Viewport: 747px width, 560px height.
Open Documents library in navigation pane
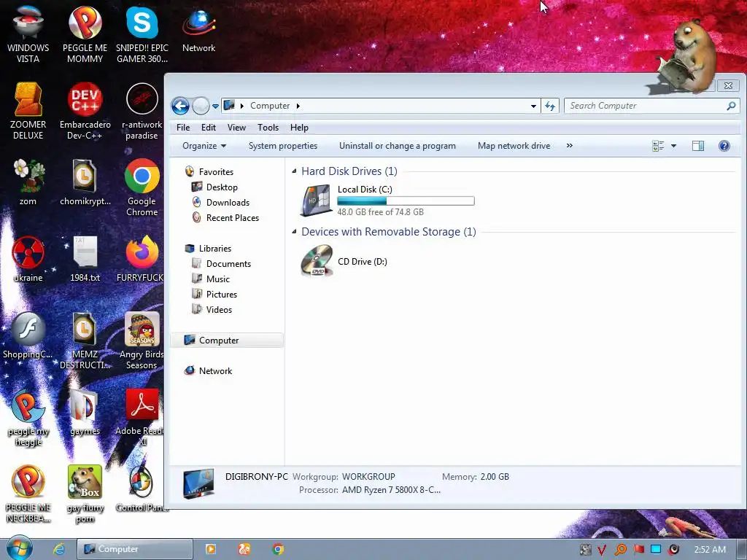click(222, 263)
